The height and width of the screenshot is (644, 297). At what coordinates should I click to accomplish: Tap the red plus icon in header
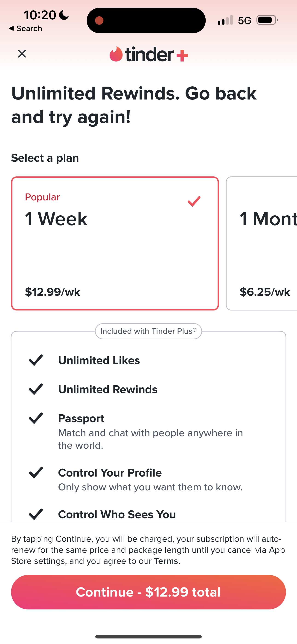pyautogui.click(x=182, y=56)
